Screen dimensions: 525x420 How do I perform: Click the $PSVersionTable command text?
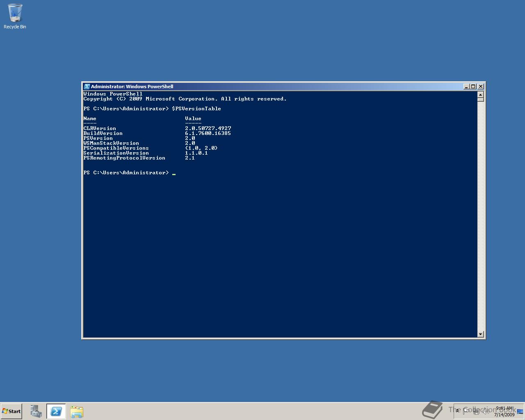click(x=196, y=109)
